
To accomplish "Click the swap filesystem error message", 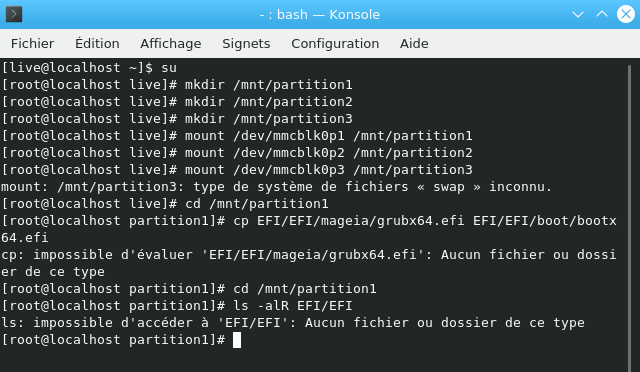I will click(x=276, y=187).
